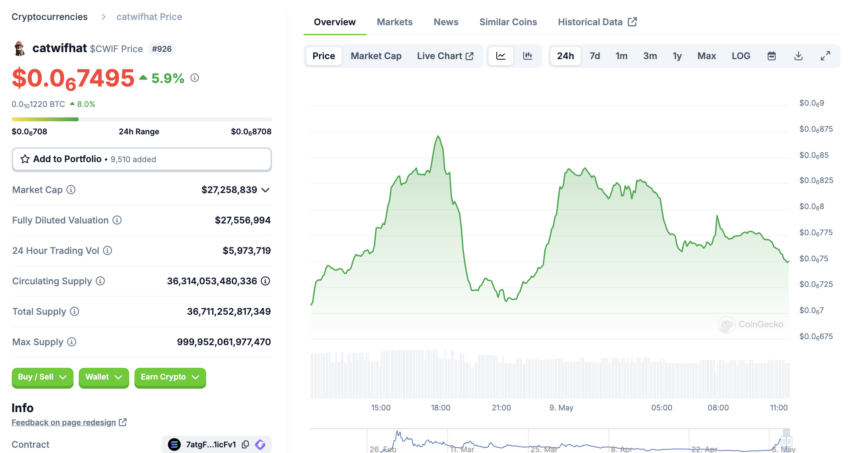850x453 pixels.
Task: Click the 0.0₁₀1220 BTC price text
Action: pyautogui.click(x=38, y=104)
